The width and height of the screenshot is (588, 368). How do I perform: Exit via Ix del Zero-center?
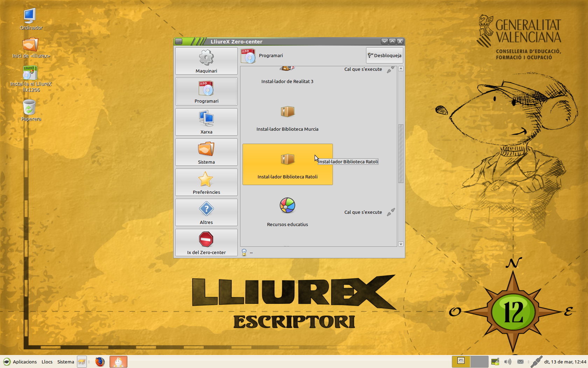206,242
